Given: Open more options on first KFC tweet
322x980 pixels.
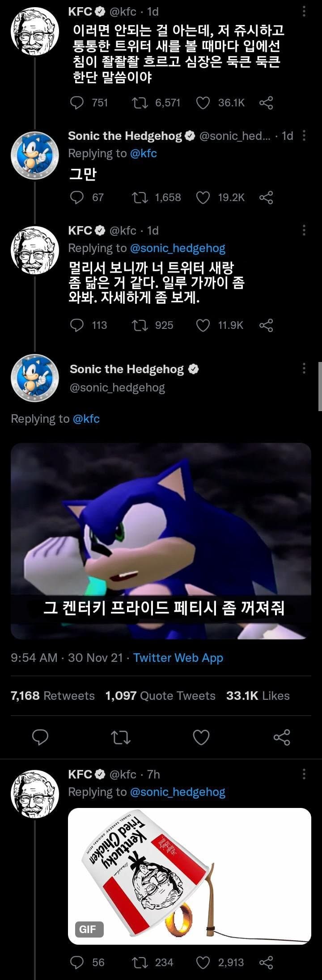Looking at the screenshot, I should (304, 11).
